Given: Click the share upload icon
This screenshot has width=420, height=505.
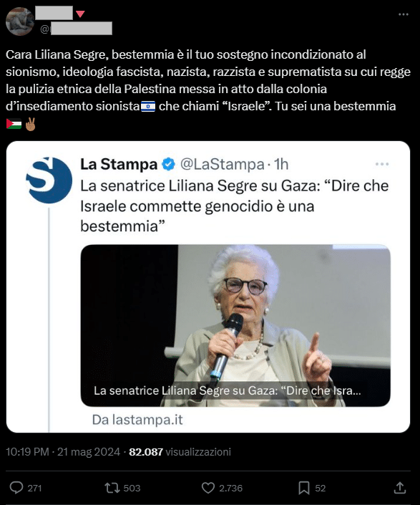Looking at the screenshot, I should tap(400, 488).
